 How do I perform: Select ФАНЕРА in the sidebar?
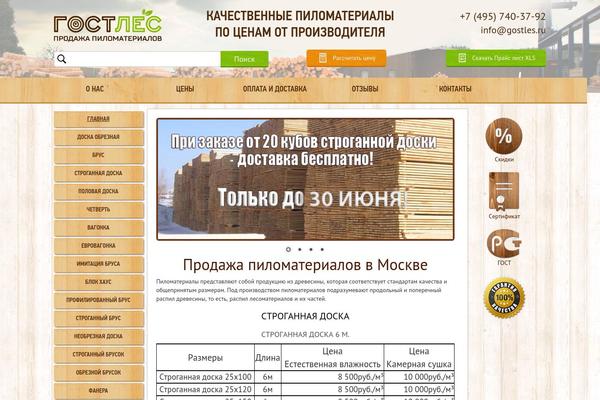(x=99, y=391)
